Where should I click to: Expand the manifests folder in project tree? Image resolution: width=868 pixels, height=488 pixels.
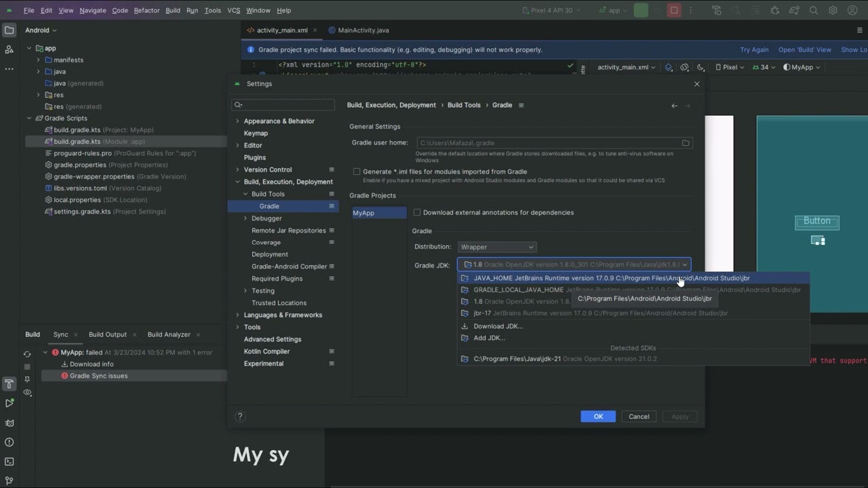point(39,60)
